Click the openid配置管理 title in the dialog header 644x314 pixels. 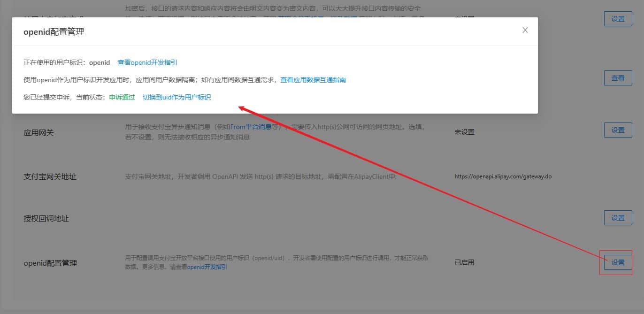click(x=54, y=32)
